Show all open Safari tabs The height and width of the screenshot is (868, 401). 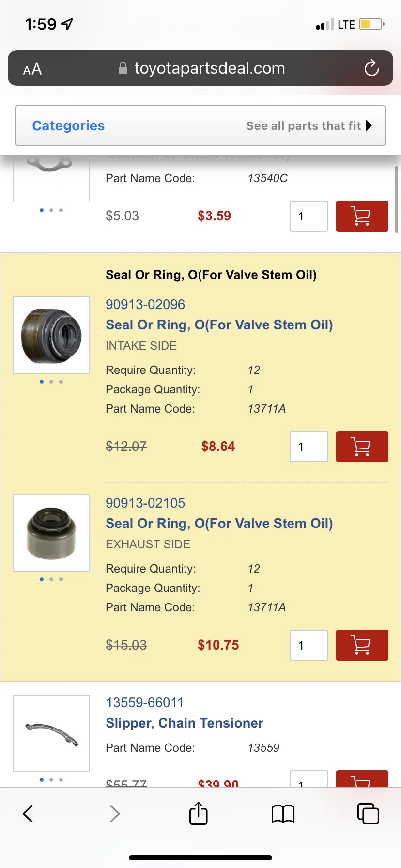(x=368, y=814)
